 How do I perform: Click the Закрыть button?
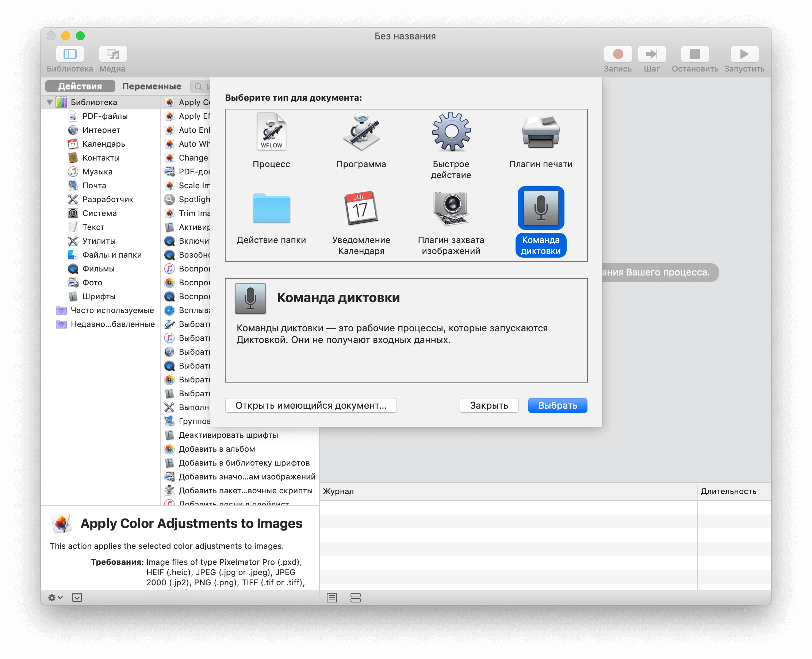(x=489, y=405)
